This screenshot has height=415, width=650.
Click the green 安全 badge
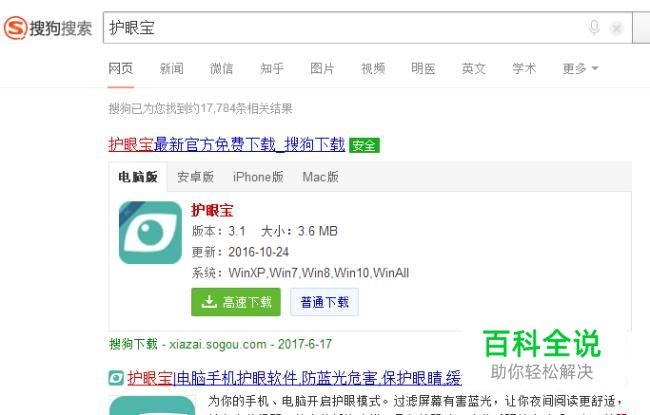364,145
